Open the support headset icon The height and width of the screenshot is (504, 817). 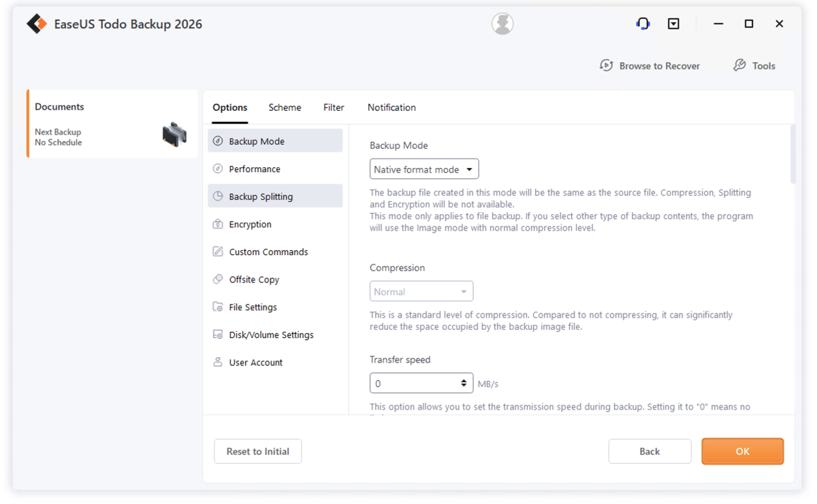[643, 24]
